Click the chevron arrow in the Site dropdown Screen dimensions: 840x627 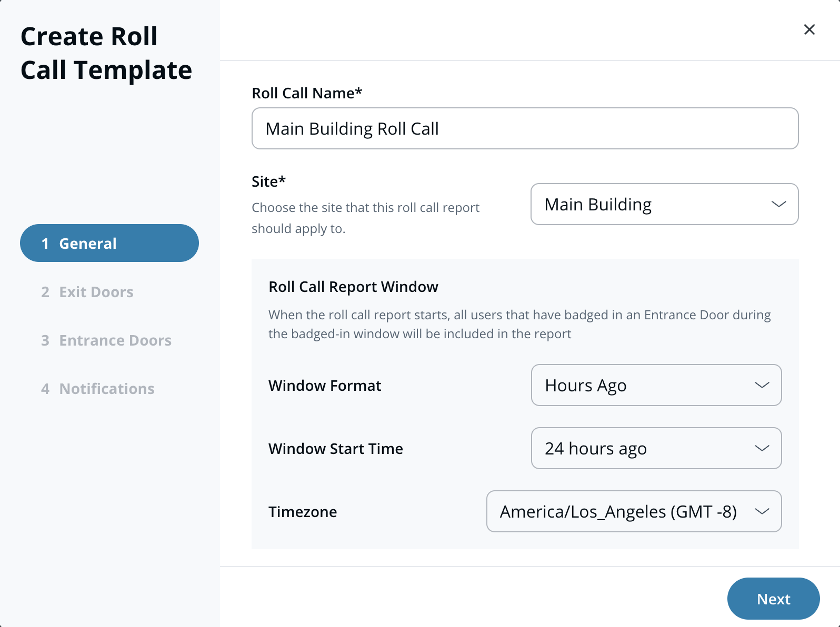[778, 204]
